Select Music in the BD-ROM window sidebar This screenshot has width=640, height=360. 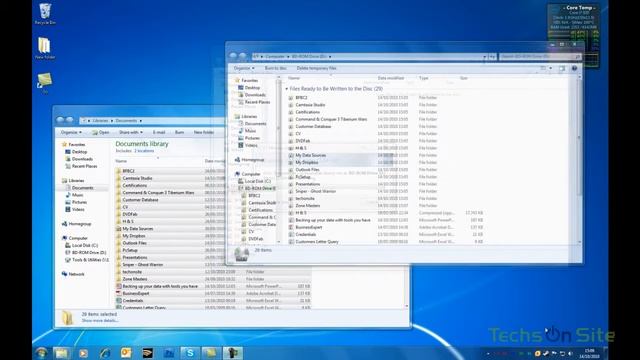[x=247, y=131]
